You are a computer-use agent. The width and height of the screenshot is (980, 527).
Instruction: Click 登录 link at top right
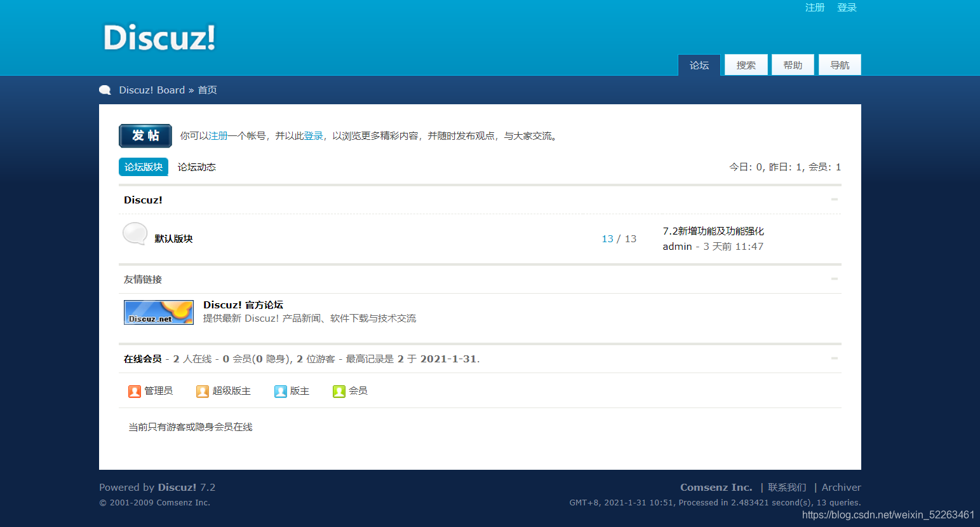click(x=847, y=8)
